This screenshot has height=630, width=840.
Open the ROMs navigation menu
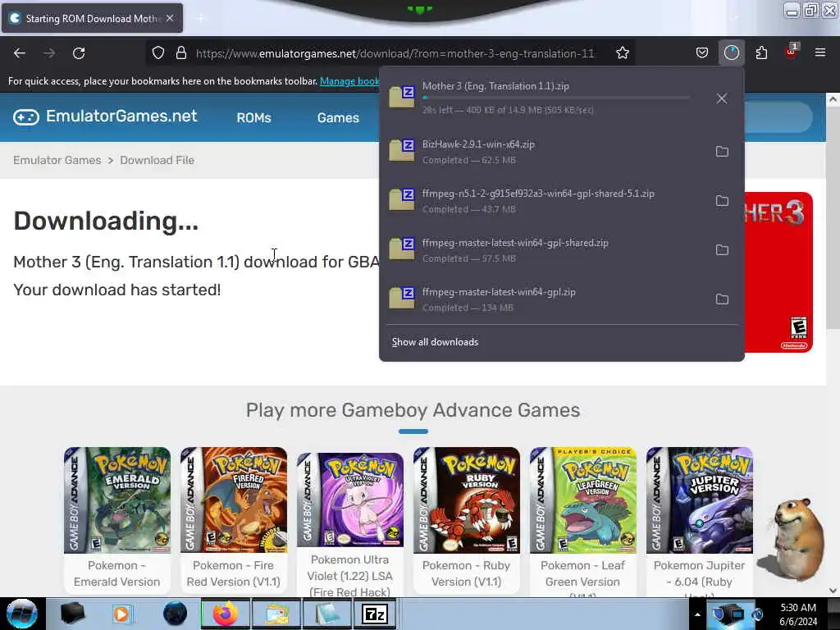(x=254, y=118)
